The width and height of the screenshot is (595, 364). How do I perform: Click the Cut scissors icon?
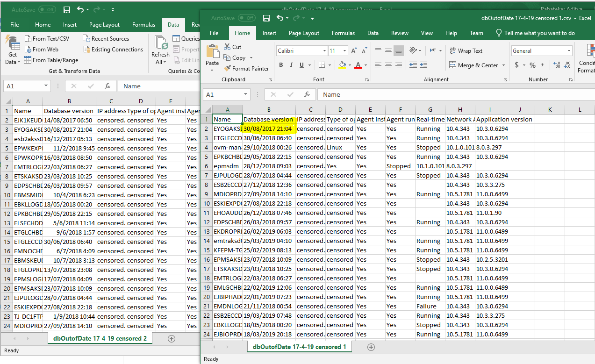click(227, 47)
